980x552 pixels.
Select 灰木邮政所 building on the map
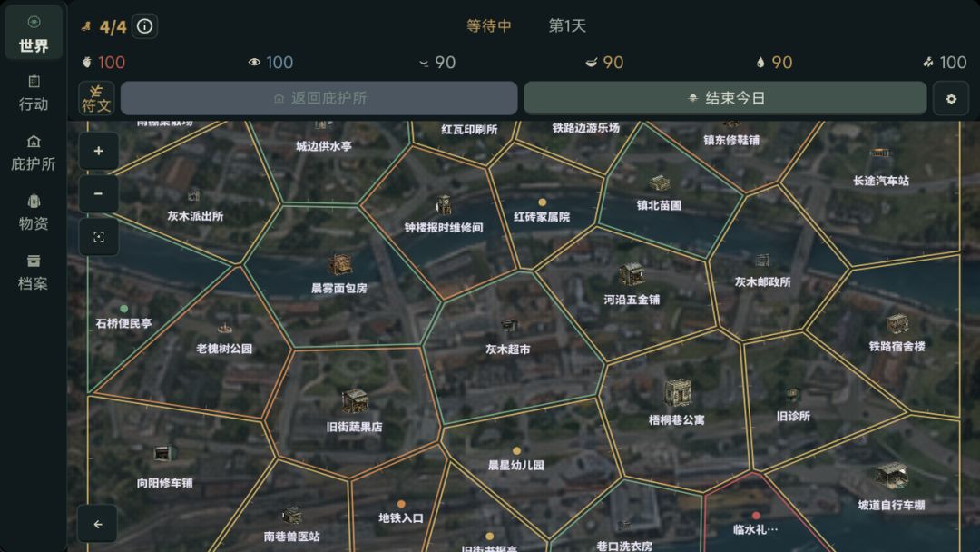coord(762,260)
